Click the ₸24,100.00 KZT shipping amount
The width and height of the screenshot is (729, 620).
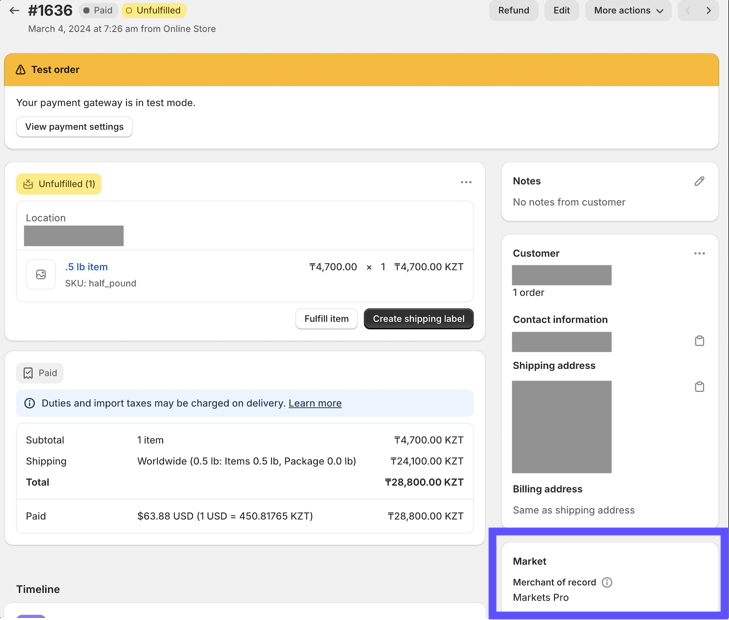point(427,461)
